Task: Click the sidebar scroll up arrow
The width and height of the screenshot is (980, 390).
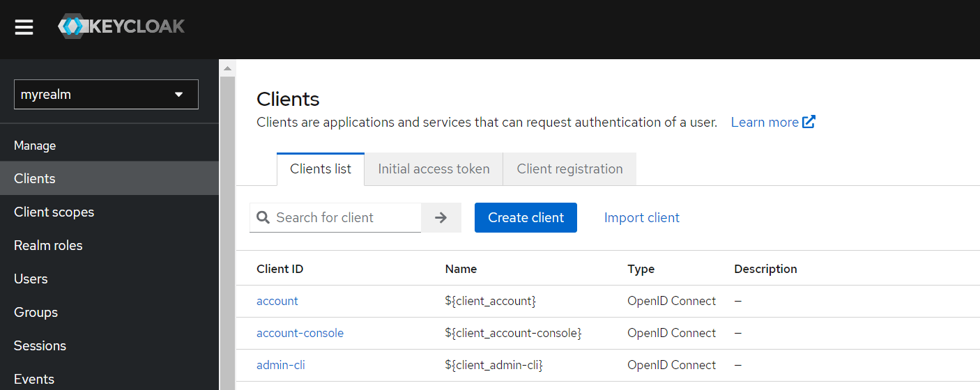Action: point(227,68)
